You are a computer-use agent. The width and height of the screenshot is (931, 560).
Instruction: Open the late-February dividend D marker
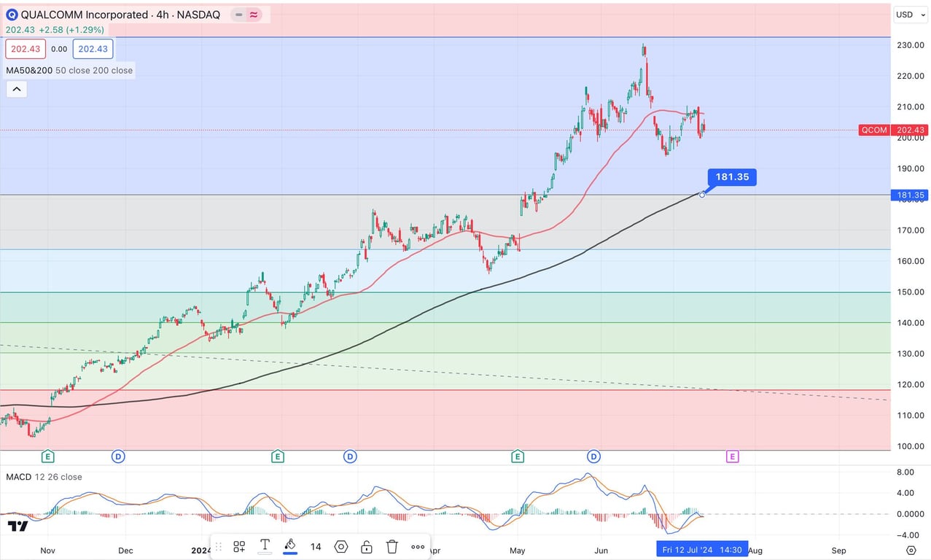(350, 456)
